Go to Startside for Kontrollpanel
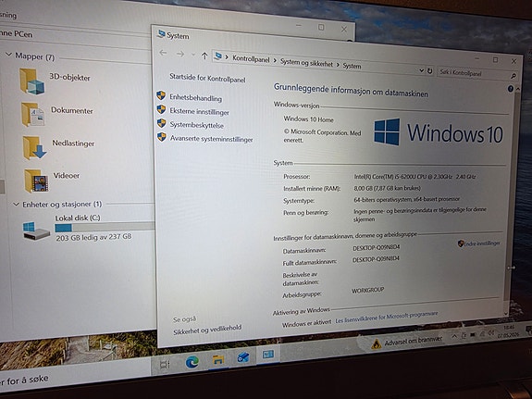The height and width of the screenshot is (399, 532). coord(207,78)
